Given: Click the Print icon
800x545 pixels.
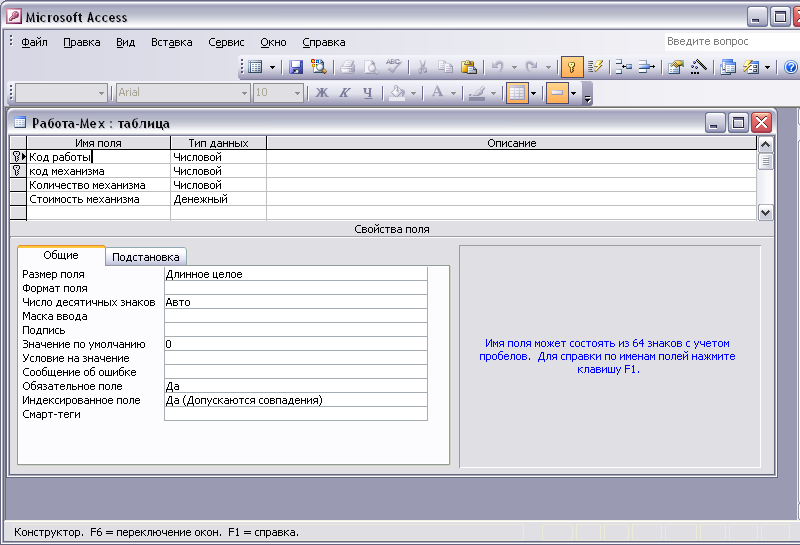Looking at the screenshot, I should pos(347,67).
